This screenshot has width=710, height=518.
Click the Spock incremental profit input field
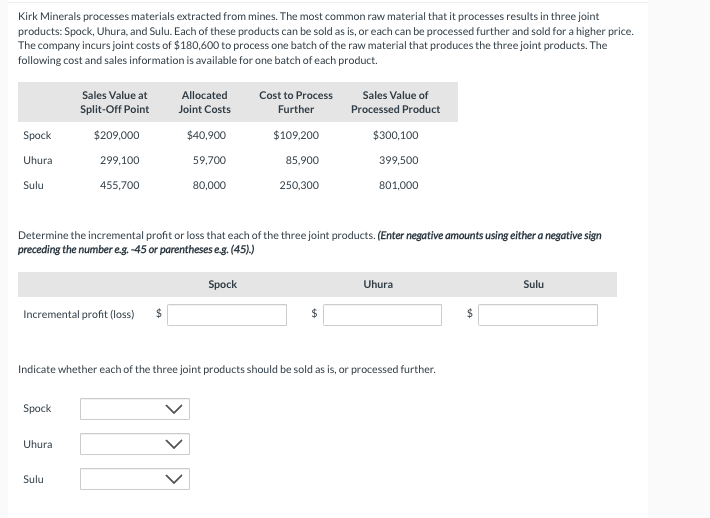click(227, 315)
